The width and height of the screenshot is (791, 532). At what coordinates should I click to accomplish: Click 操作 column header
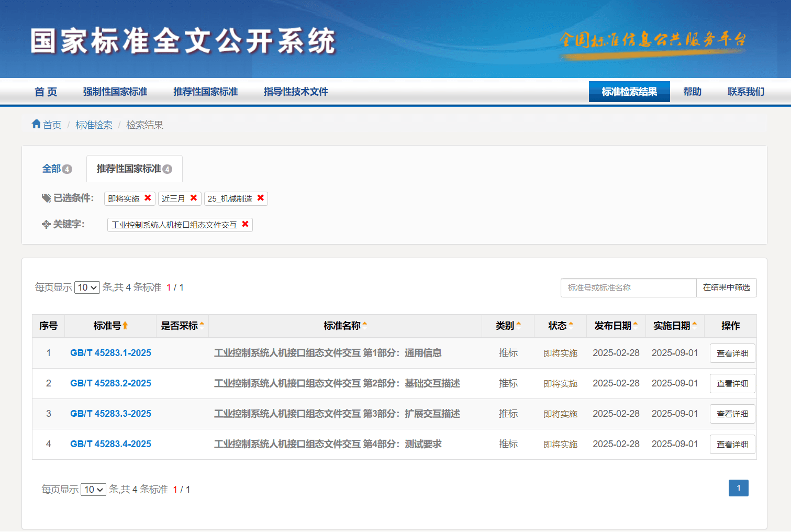point(730,326)
